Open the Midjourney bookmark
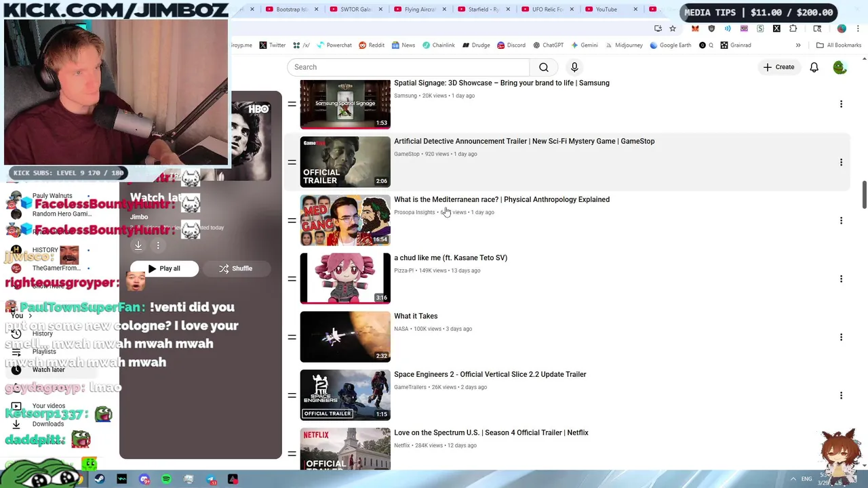 pos(624,45)
